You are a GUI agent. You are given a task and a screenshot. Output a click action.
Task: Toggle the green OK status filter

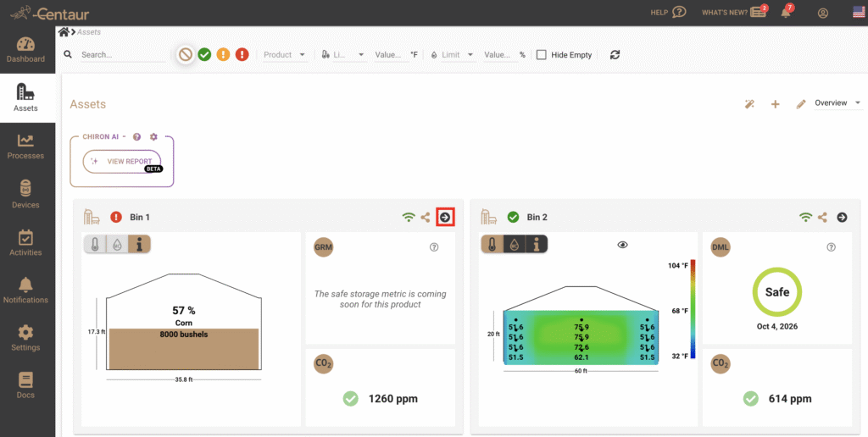204,55
